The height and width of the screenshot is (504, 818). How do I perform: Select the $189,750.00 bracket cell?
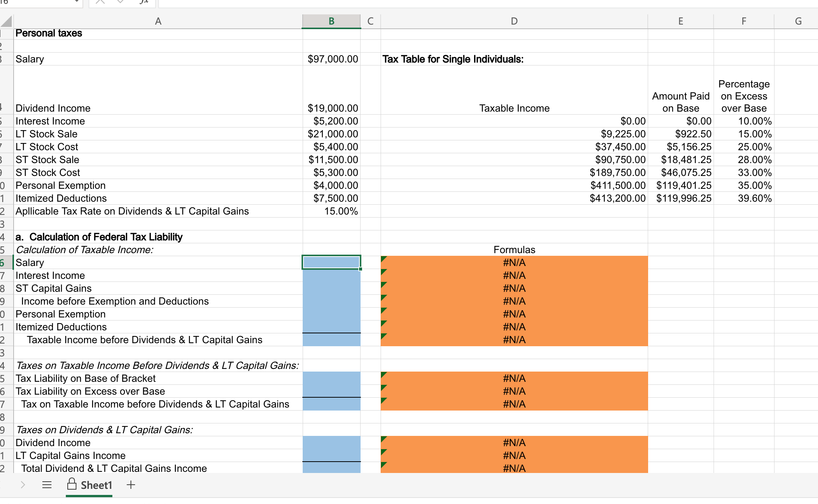click(x=514, y=173)
